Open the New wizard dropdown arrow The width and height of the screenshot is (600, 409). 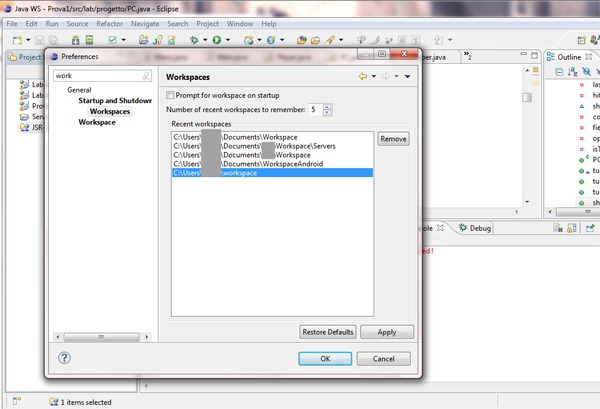[x=28, y=40]
